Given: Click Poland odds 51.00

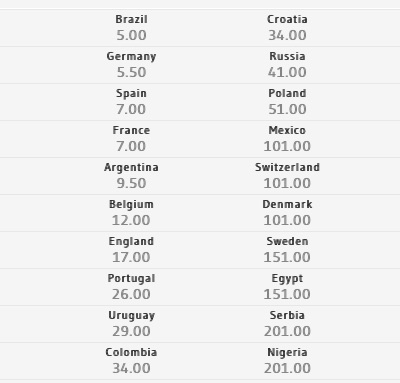Looking at the screenshot, I should pyautogui.click(x=287, y=102).
